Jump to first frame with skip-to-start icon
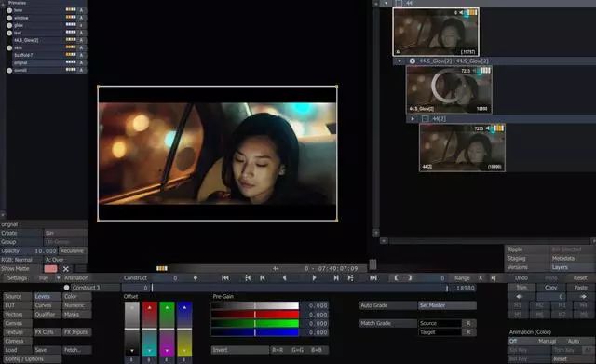The image size is (596, 364). 225,278
